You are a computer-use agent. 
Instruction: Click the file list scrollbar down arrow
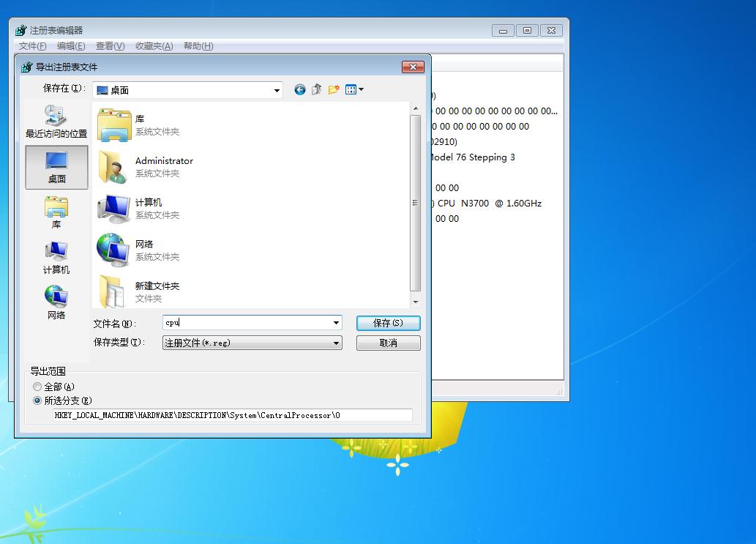tap(416, 301)
